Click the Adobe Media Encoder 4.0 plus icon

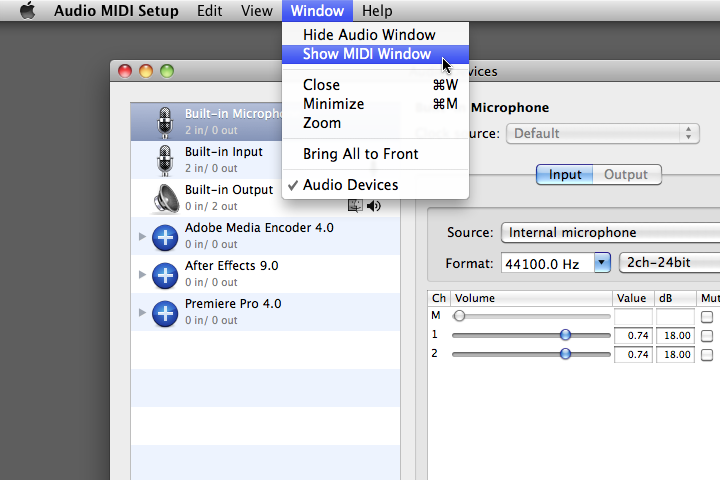[x=165, y=237]
